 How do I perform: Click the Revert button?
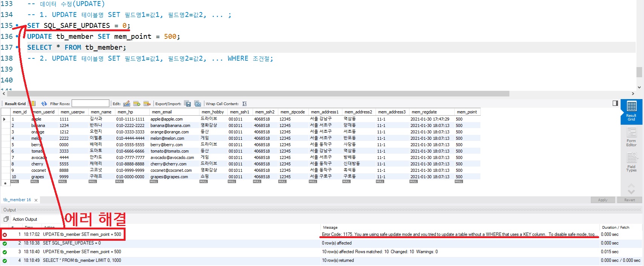coord(629,200)
